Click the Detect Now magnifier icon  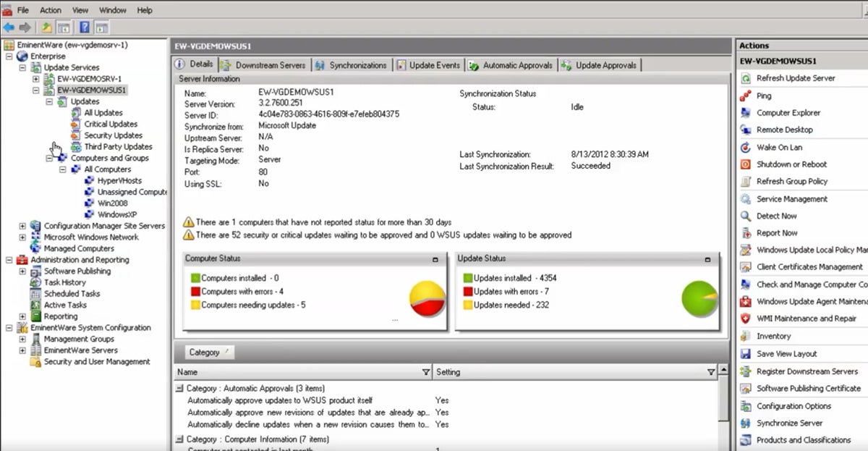745,216
